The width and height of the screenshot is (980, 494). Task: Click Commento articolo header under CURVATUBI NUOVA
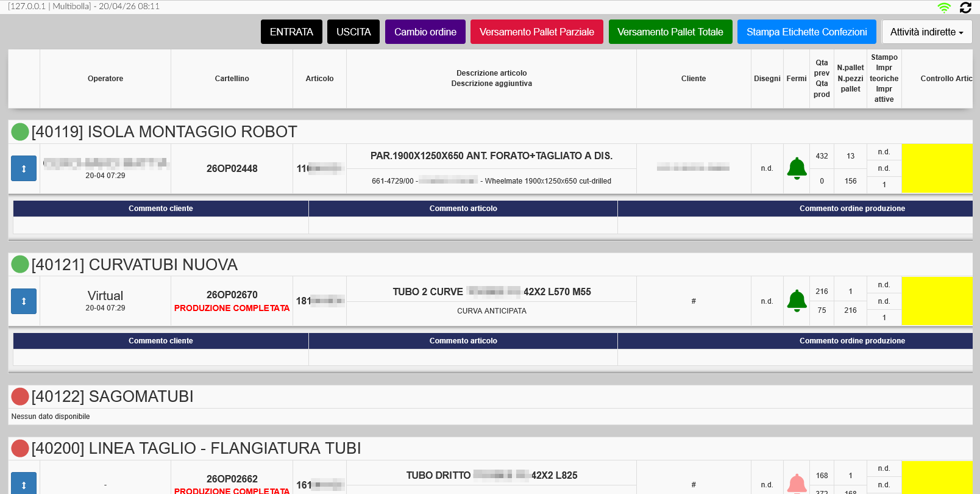pos(463,341)
